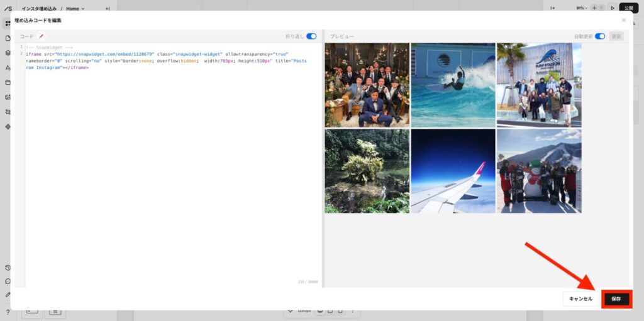Open version history clock icon
Image resolution: width=644 pixels, height=321 pixels.
[8, 268]
